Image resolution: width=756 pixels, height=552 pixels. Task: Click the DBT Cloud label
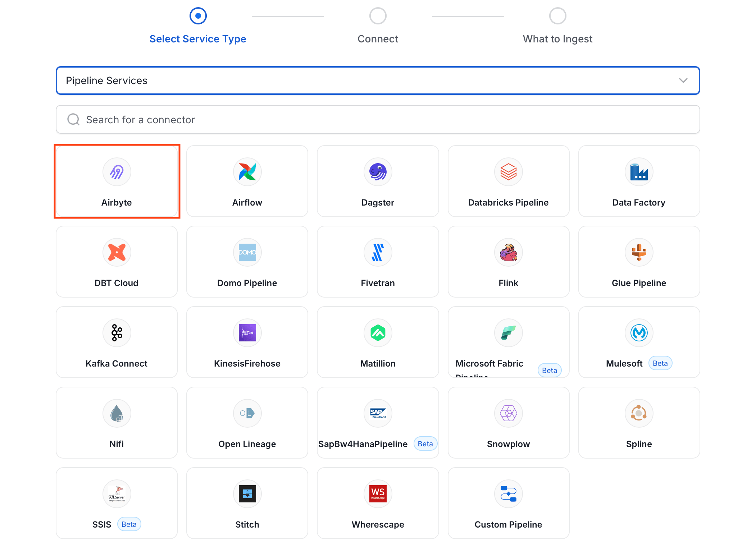[117, 283]
